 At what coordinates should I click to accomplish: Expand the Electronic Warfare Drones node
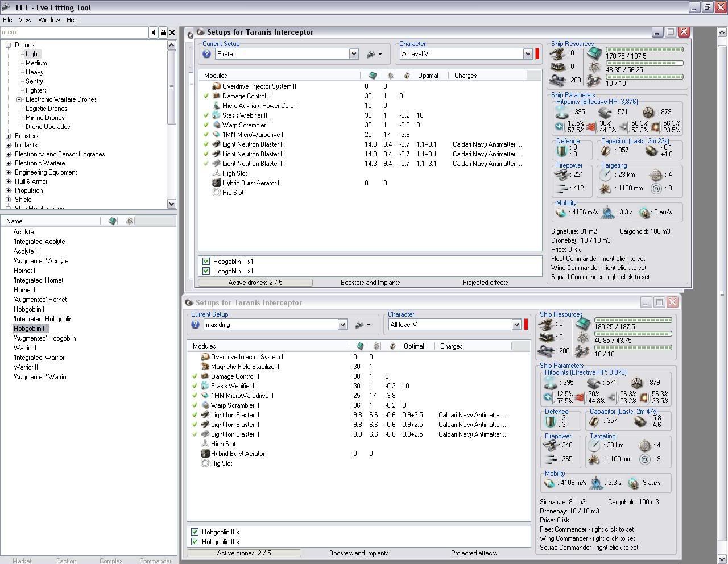[x=19, y=99]
